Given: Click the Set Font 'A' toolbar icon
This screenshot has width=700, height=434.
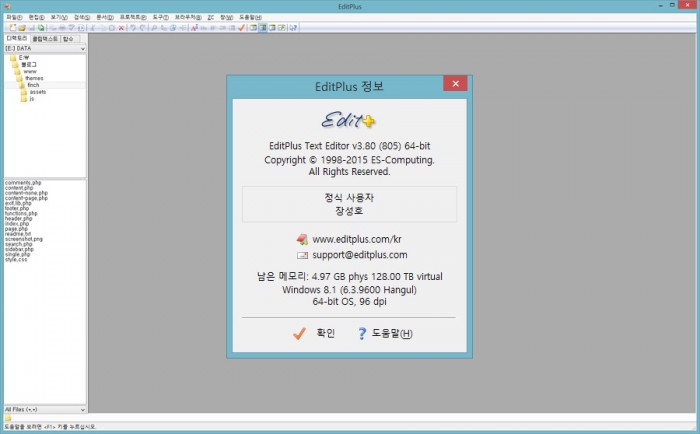Looking at the screenshot, I should point(194,28).
